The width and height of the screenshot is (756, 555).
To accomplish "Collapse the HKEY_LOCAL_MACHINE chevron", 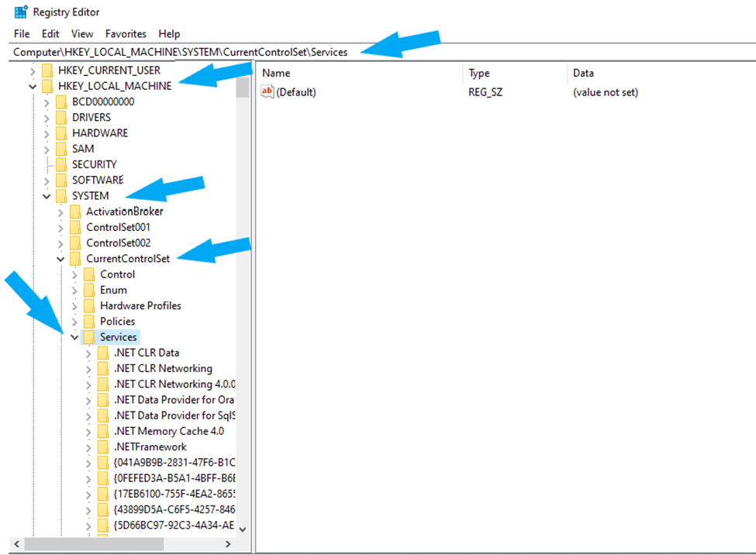I will tap(33, 87).
